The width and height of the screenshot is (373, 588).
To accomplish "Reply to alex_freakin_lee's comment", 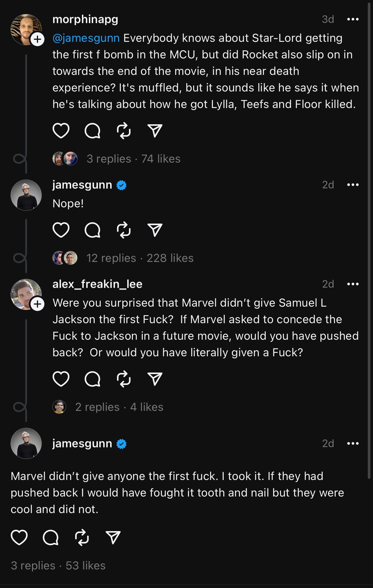I will click(x=92, y=379).
